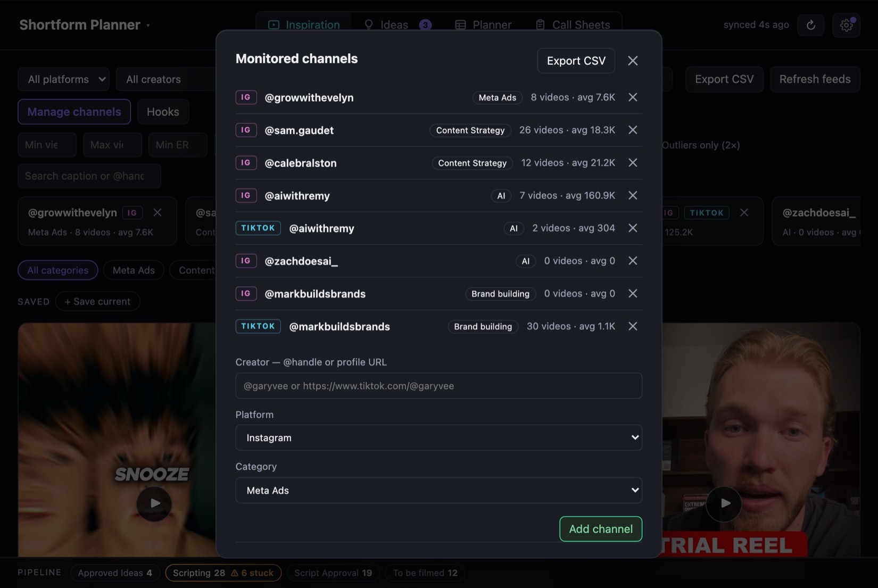Focus the Min views filter field
Viewport: 878px width, 588px height.
[x=47, y=145]
